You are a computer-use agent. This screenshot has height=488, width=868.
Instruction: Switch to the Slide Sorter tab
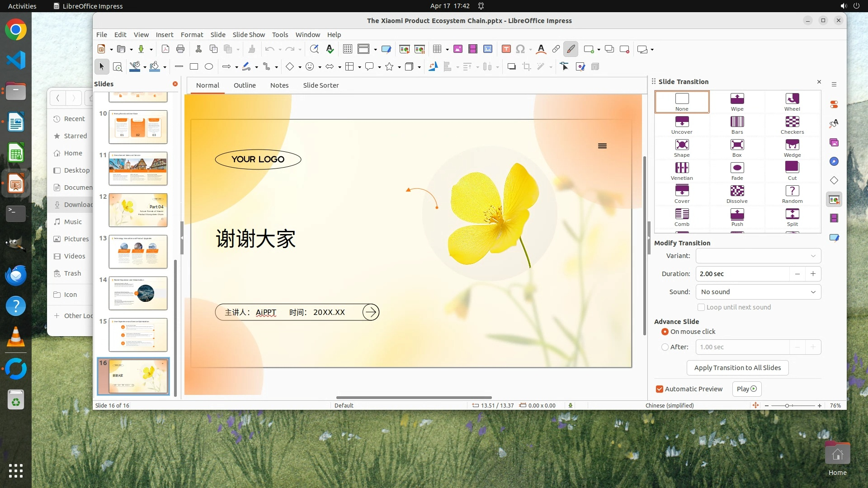pos(321,85)
